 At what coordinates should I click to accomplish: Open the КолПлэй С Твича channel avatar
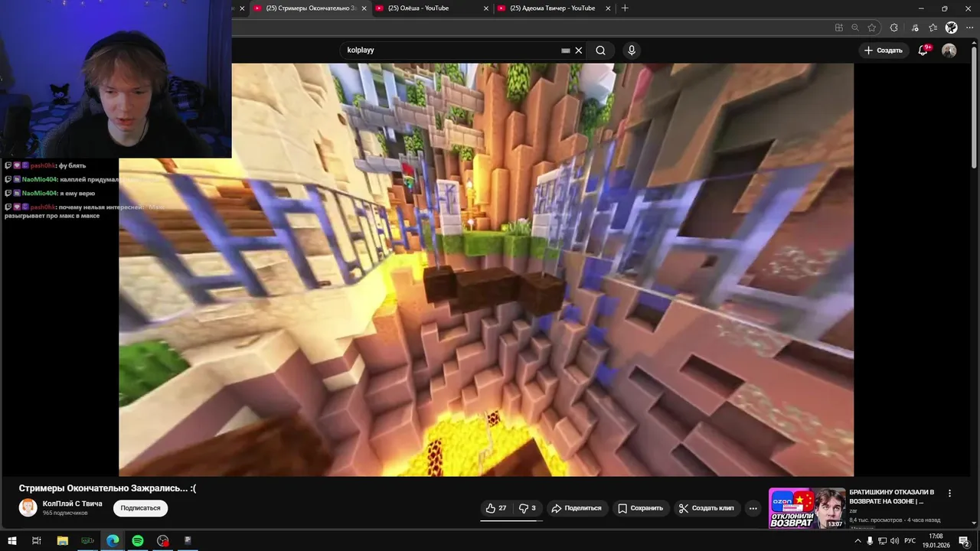(x=28, y=508)
